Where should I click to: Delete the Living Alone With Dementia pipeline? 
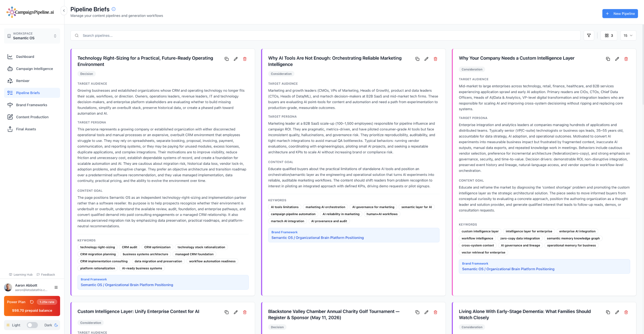tap(626, 312)
